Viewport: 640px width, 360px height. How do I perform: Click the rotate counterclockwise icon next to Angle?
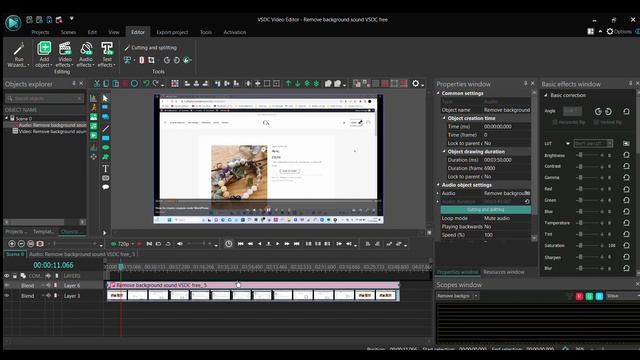598,111
